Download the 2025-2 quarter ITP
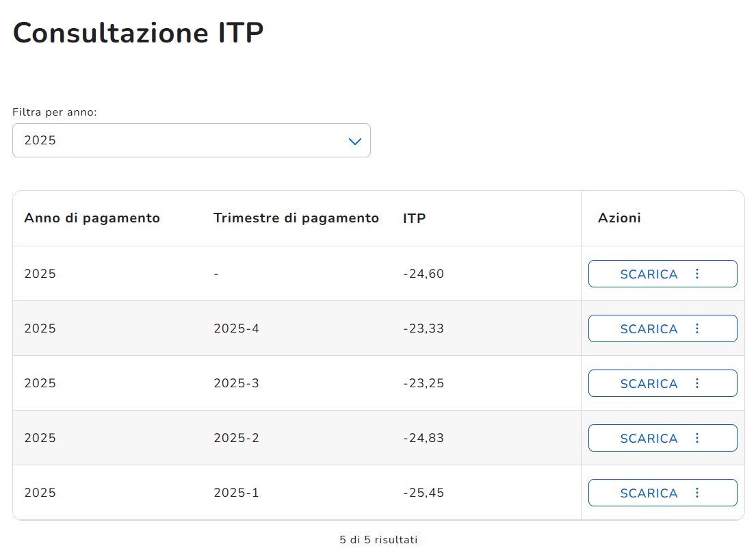Viewport: 756px width, 557px height. (x=648, y=438)
